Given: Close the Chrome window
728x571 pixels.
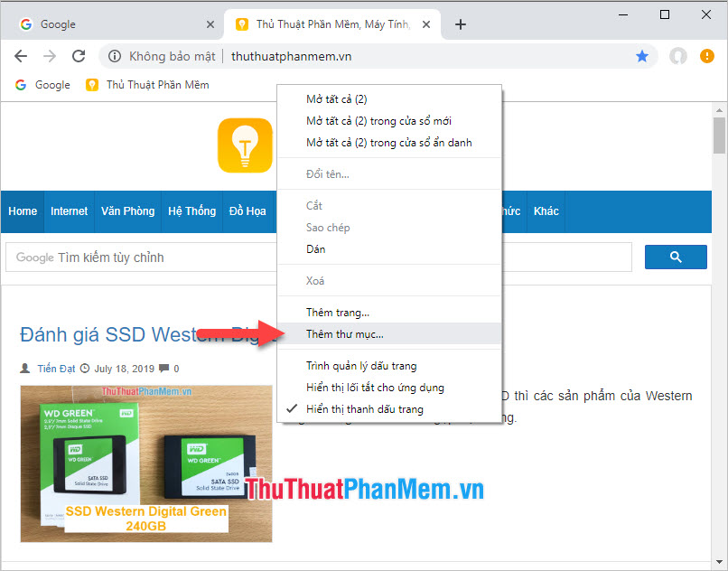Looking at the screenshot, I should [x=705, y=14].
